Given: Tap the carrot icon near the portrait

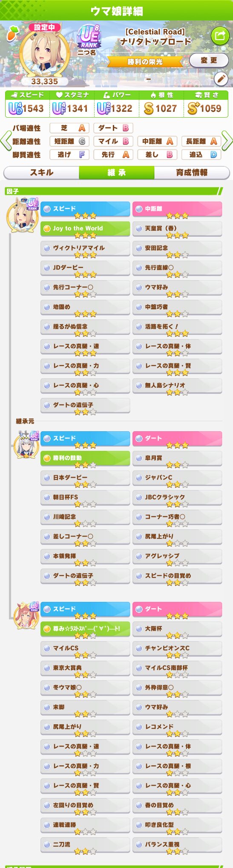Looking at the screenshot, I should pyautogui.click(x=12, y=33).
